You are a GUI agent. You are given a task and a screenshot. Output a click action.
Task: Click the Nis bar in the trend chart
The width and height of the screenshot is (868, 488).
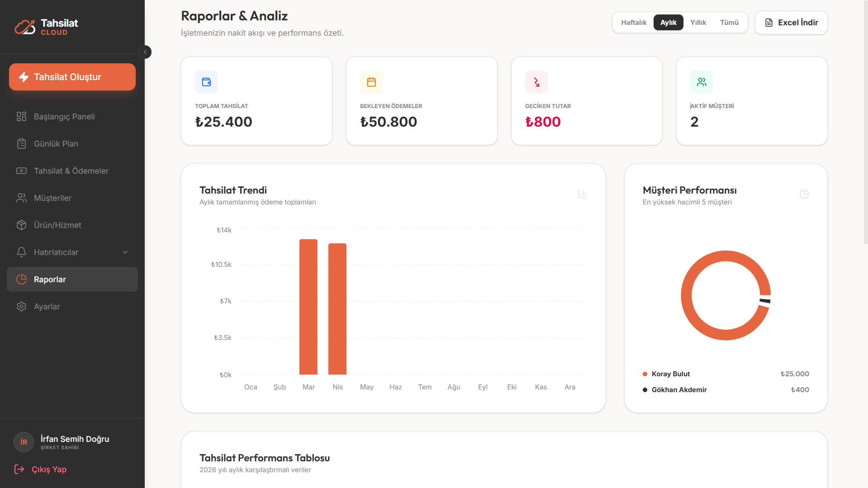337,309
